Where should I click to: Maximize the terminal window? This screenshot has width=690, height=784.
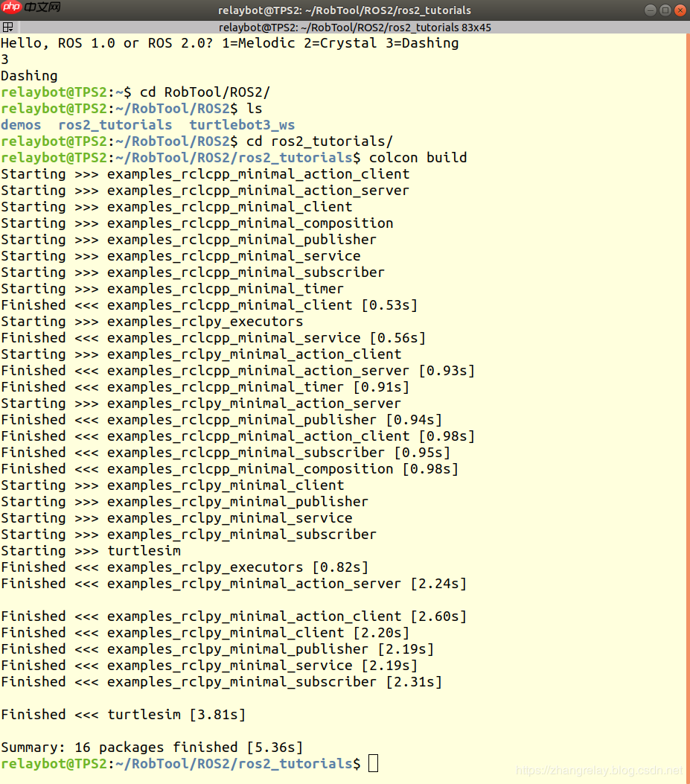(665, 10)
